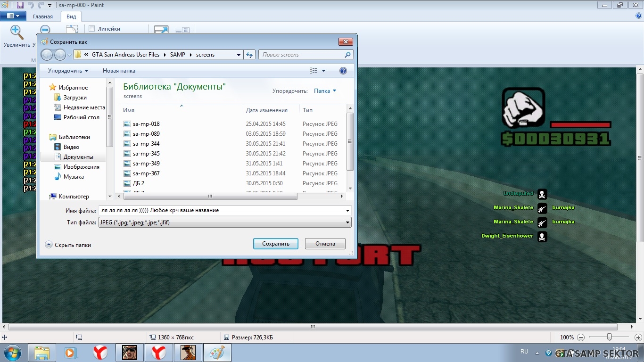Click the Имя файла text field
Screen dimensions: 644x362
pos(222,210)
